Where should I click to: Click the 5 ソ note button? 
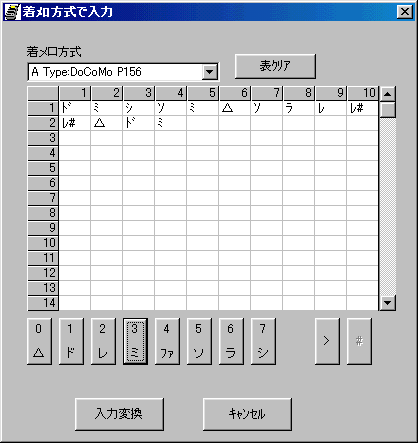click(x=199, y=341)
